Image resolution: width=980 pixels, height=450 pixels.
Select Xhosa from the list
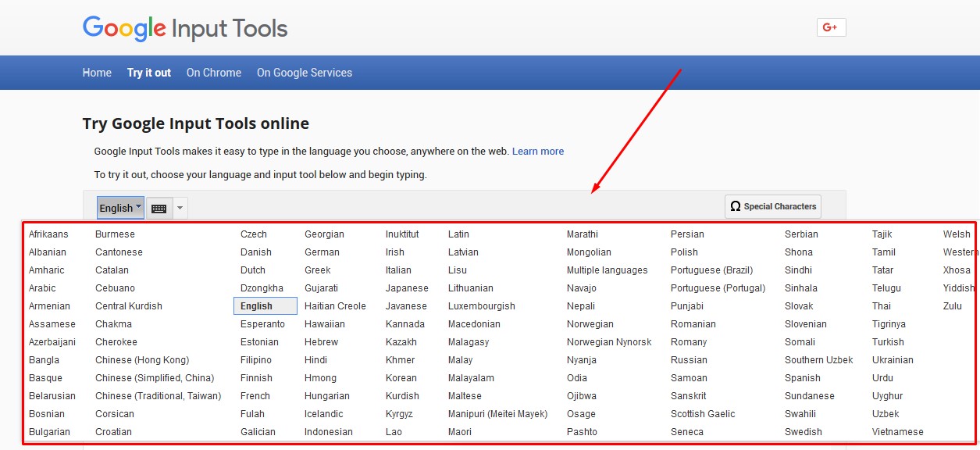click(x=957, y=270)
